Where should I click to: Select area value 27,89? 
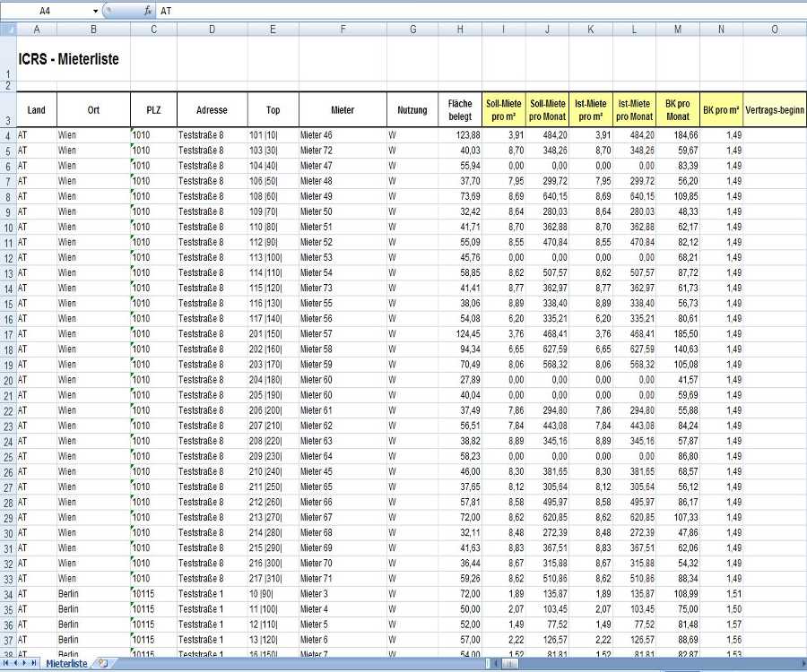click(x=460, y=380)
